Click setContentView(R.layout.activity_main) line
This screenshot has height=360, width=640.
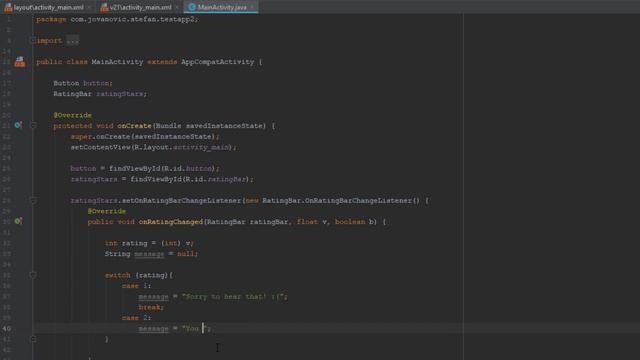(x=153, y=147)
